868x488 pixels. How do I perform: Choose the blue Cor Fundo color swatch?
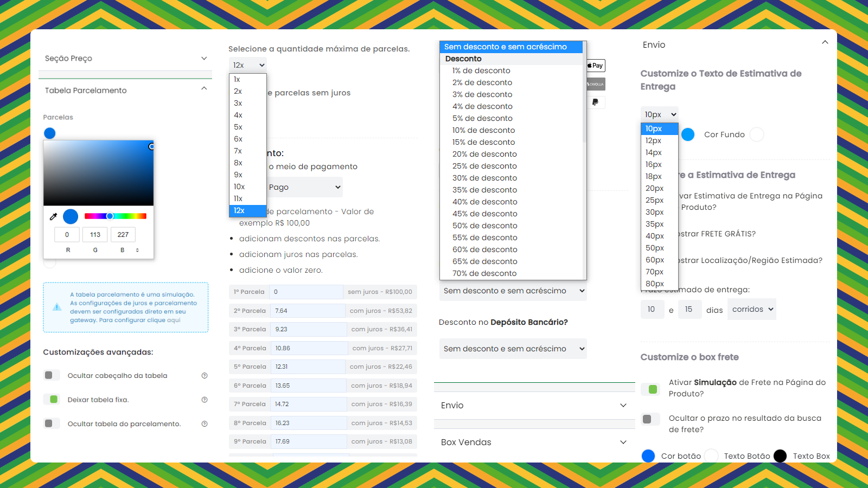pos(688,134)
